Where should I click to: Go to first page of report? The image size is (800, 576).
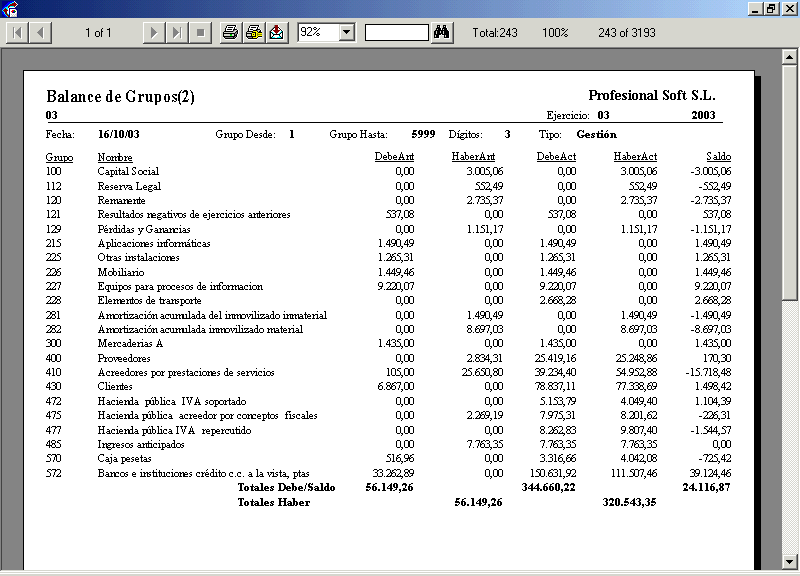pyautogui.click(x=18, y=33)
